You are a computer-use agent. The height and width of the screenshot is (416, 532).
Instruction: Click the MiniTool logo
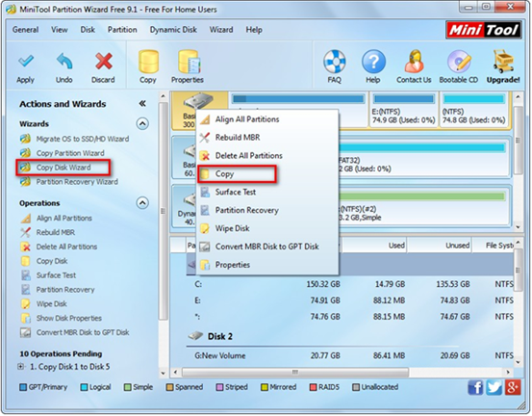tap(484, 30)
